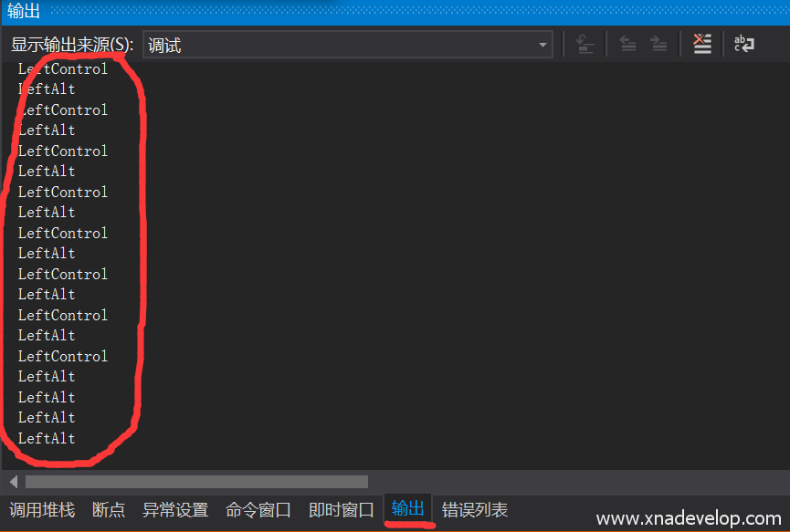Click the last LeftAlt output line
790x532 pixels.
coord(47,438)
